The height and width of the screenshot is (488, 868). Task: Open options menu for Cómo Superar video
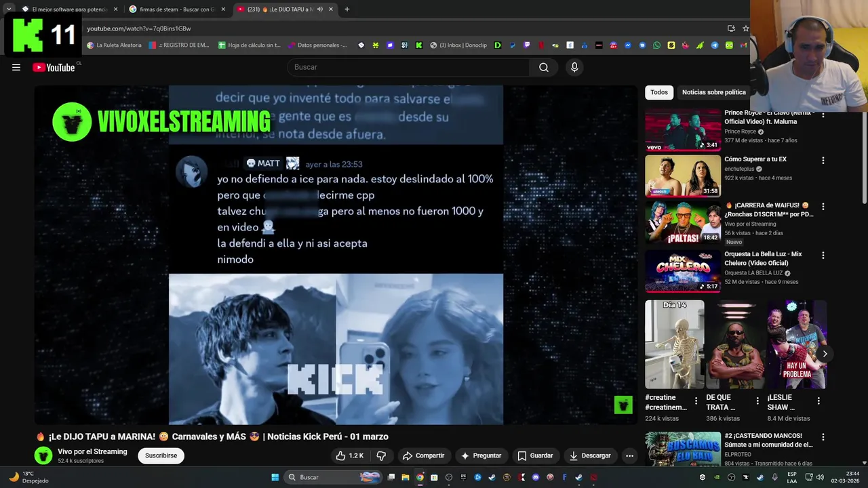(x=823, y=161)
